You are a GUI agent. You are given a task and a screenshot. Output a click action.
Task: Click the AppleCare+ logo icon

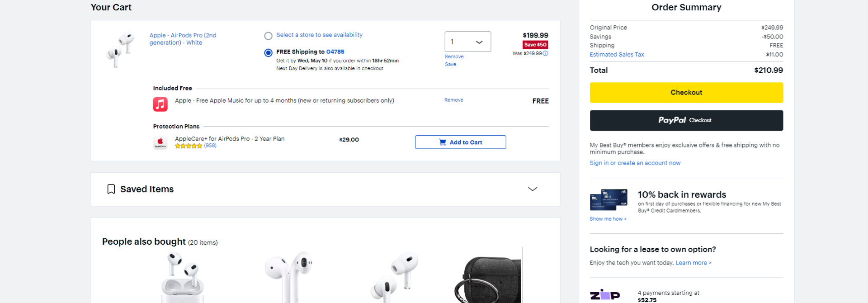point(160,142)
